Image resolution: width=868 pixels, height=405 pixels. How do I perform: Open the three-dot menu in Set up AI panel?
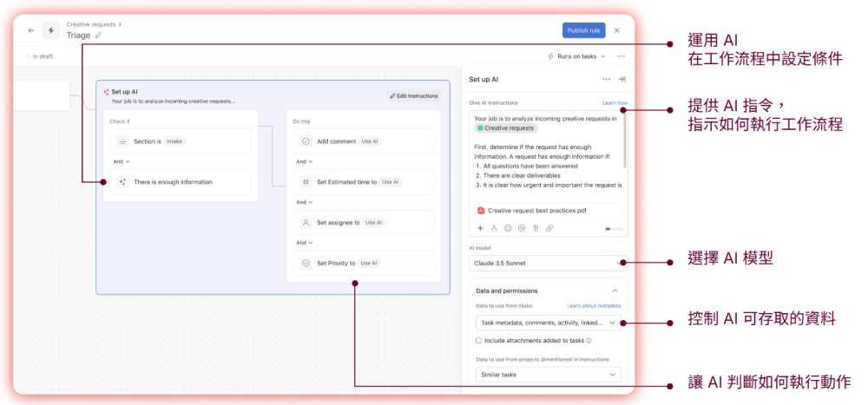[606, 79]
